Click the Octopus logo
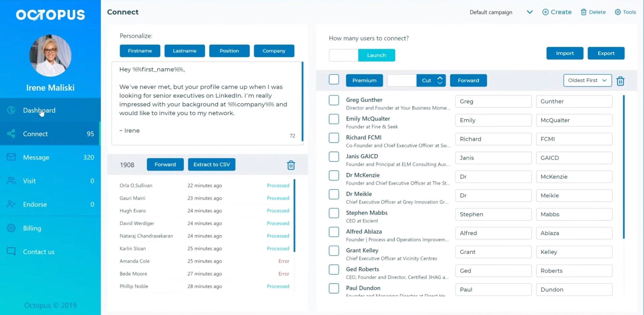 click(x=50, y=15)
